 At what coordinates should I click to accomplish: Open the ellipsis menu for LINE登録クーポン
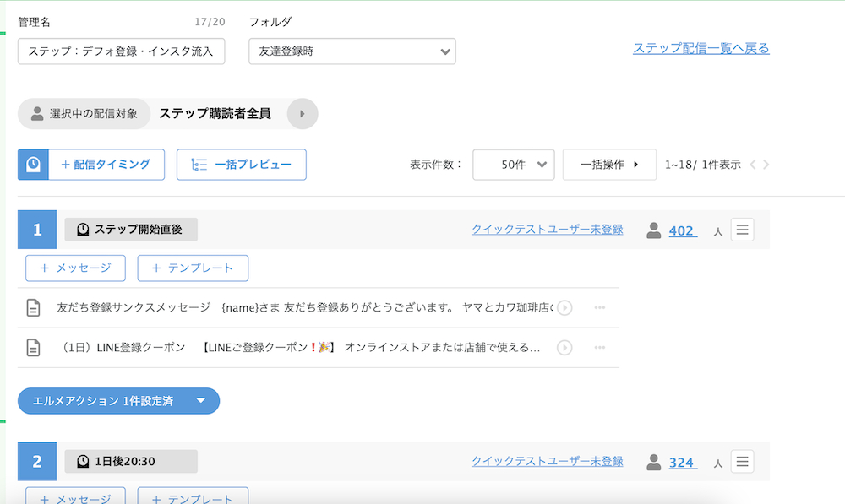pyautogui.click(x=599, y=347)
